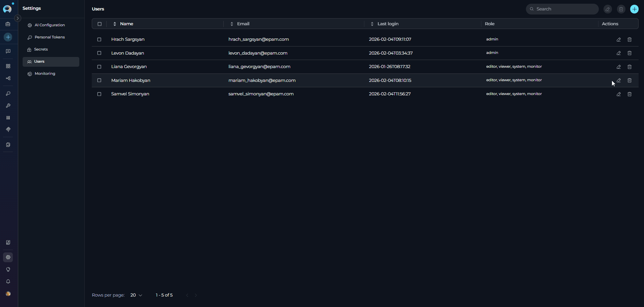Click the edit icon for Hrach Sargsyan
This screenshot has width=644, height=307.
[618, 39]
